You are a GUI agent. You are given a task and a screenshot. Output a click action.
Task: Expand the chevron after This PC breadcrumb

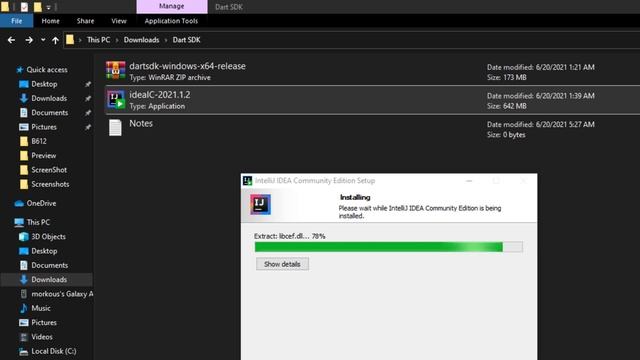(117, 40)
